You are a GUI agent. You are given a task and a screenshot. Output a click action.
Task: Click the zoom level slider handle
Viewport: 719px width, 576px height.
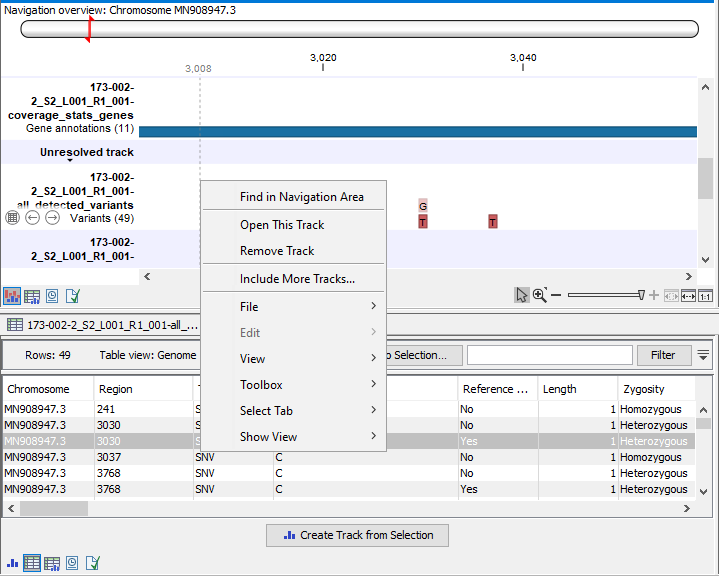tap(641, 295)
